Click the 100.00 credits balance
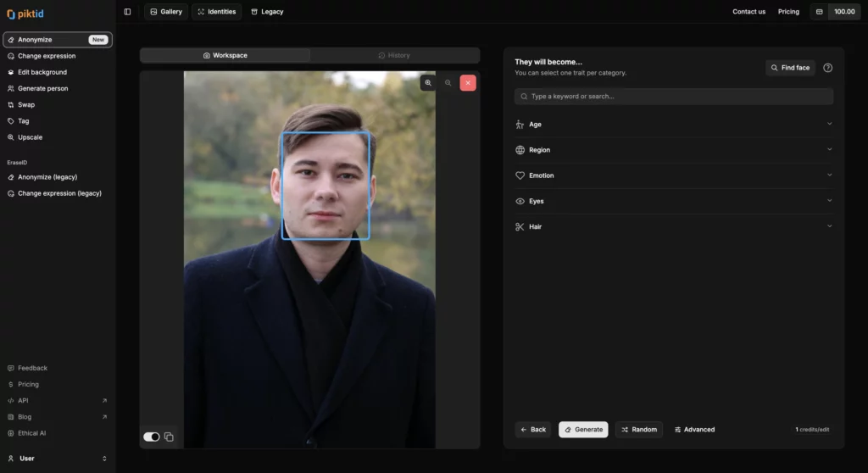The image size is (868, 473). [x=844, y=12]
